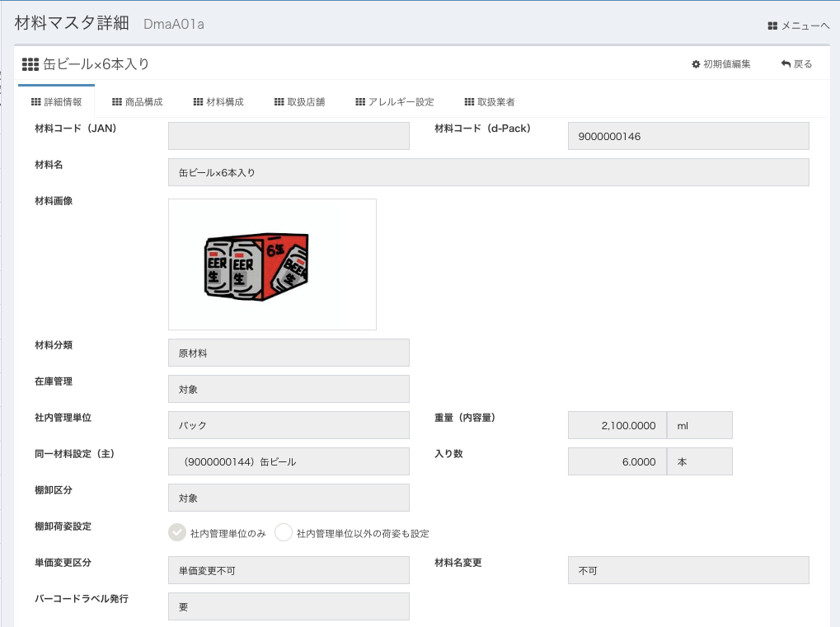Click the grid icon on 材料構成 tab
The image size is (840, 627).
[198, 102]
